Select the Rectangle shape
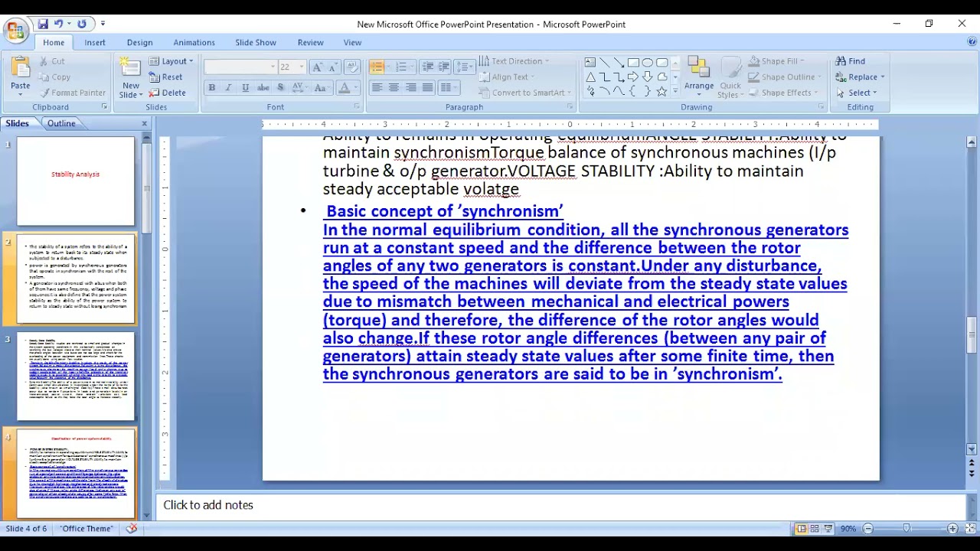Image resolution: width=980 pixels, height=551 pixels. coord(633,62)
